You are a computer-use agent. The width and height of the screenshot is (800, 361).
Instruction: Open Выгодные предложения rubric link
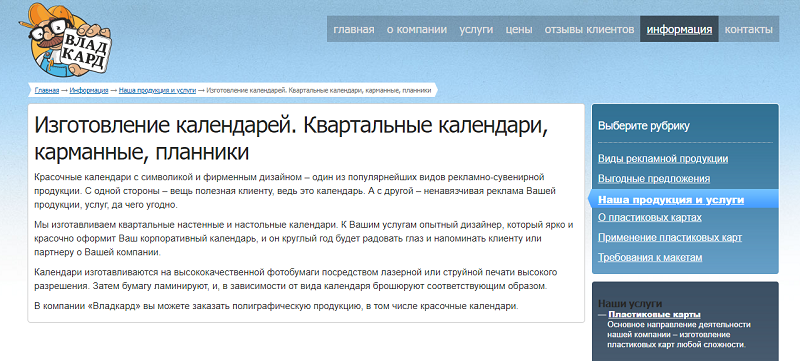point(654,179)
